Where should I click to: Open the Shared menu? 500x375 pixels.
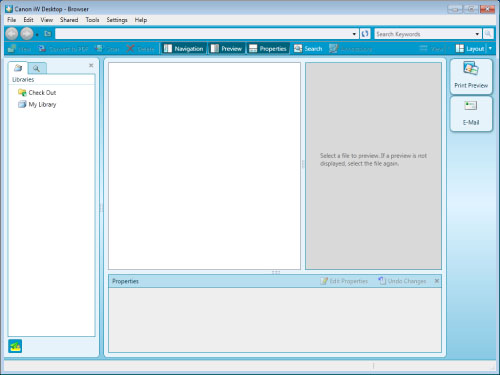[x=69, y=20]
